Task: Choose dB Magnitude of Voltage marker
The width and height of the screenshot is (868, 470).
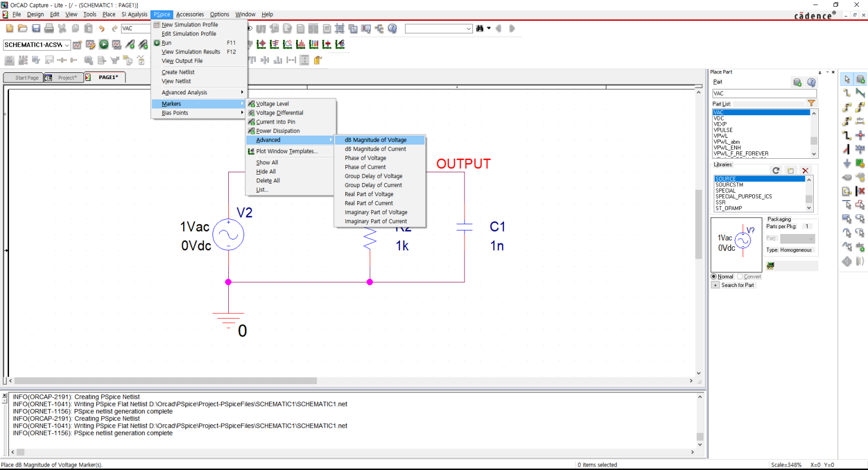Action: [380, 140]
